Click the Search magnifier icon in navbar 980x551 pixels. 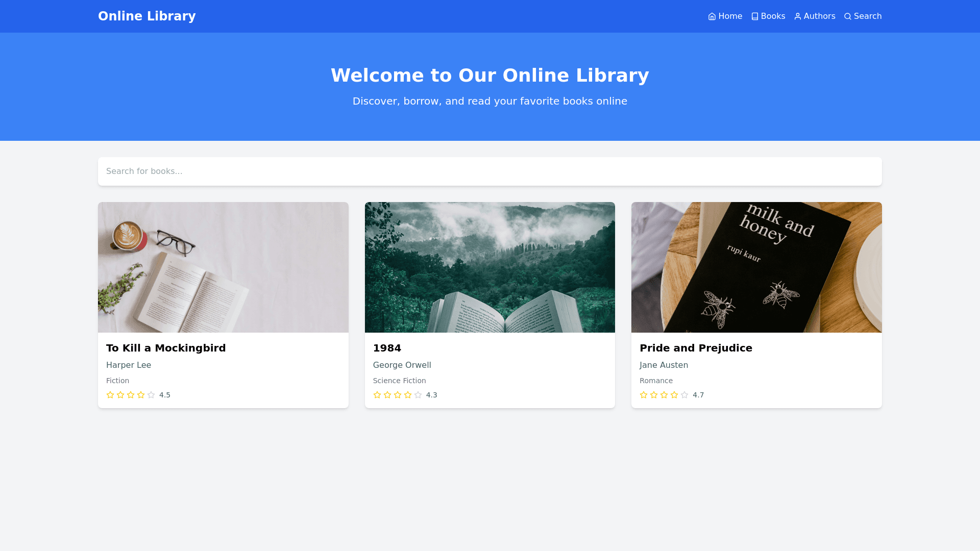848,16
